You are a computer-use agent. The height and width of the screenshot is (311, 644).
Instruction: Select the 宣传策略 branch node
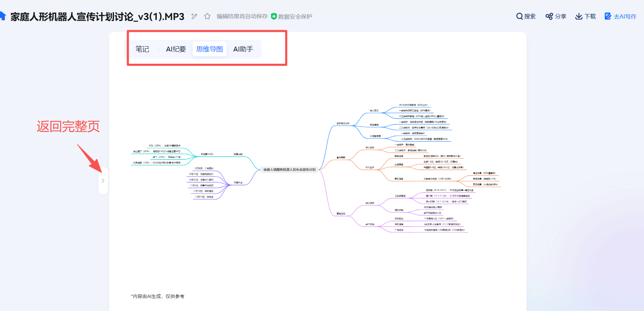click(341, 158)
